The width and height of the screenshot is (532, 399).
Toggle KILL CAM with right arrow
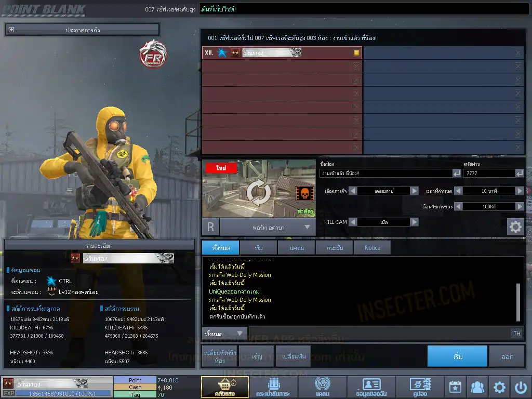pos(414,222)
